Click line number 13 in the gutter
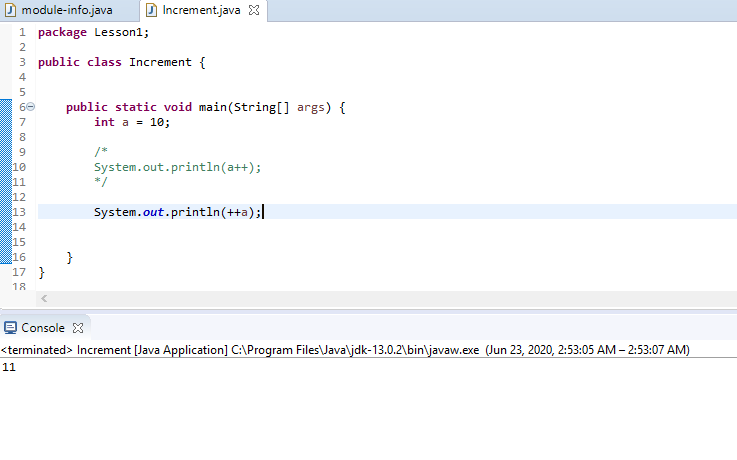Viewport: 737px width, 460px height. coord(19,212)
